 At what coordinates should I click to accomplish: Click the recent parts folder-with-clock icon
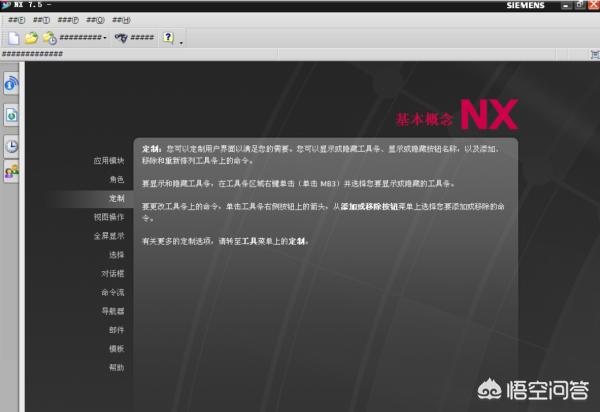point(49,38)
